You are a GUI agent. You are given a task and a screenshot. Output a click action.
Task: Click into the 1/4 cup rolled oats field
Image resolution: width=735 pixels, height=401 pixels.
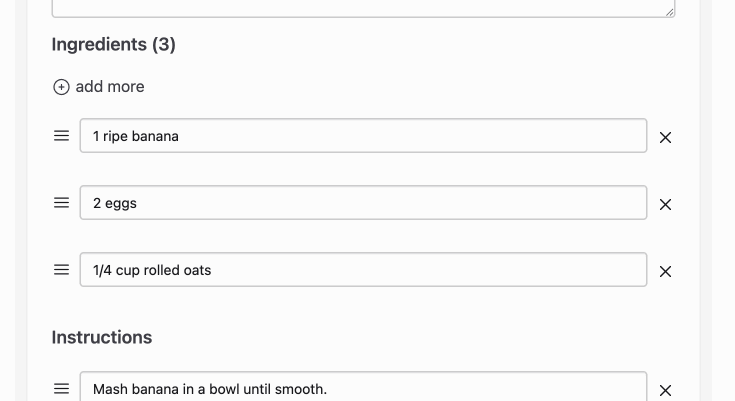(x=363, y=270)
